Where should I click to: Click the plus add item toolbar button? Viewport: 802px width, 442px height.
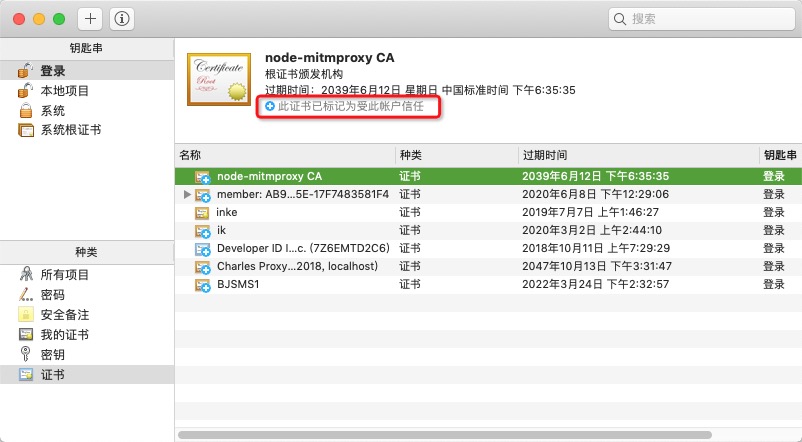90,19
